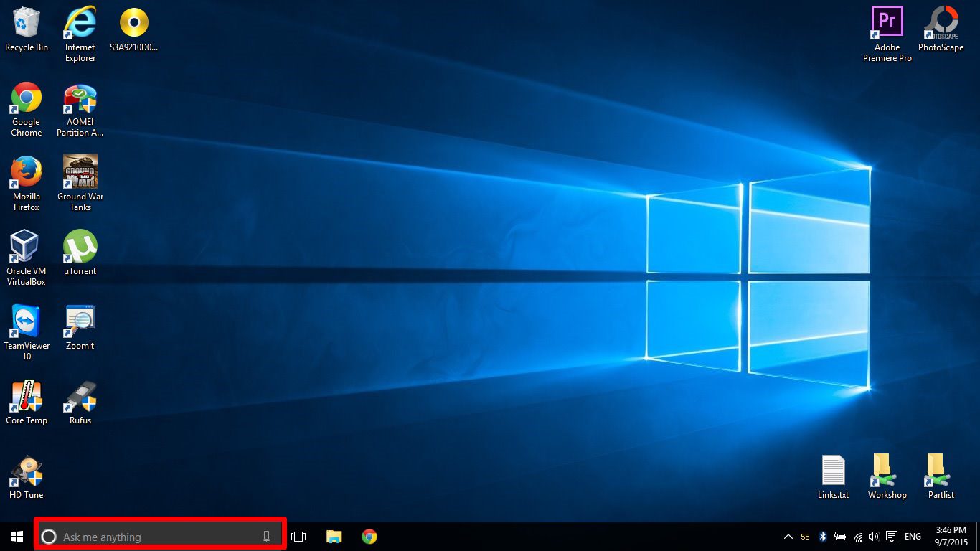Image resolution: width=980 pixels, height=551 pixels.
Task: Select the AOMEI Partition Assistant shortcut
Action: pyautogui.click(x=80, y=109)
